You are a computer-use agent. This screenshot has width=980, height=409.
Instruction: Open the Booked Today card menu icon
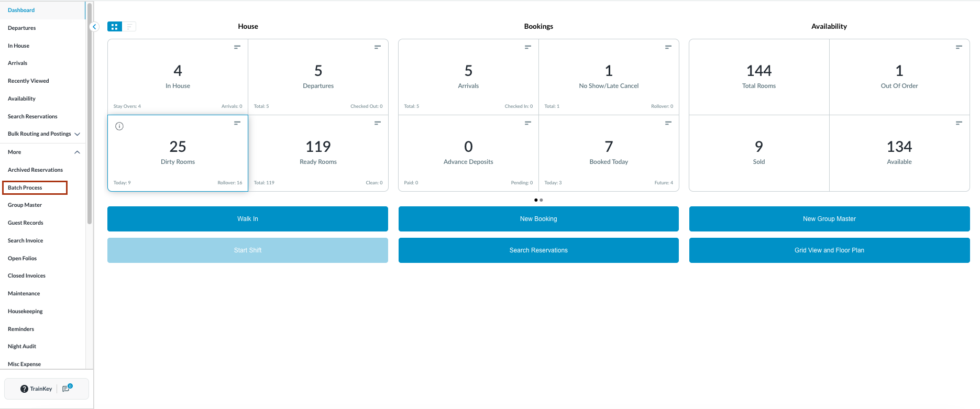click(668, 123)
